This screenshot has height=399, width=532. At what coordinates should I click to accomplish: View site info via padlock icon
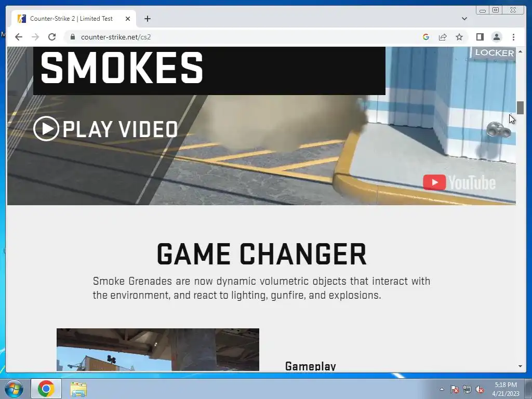click(73, 37)
